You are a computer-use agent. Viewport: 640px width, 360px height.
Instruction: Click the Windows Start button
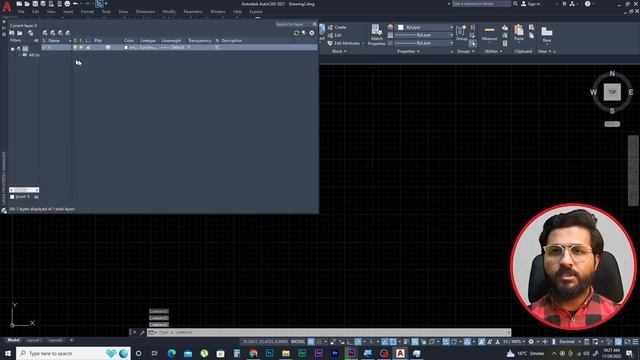click(x=8, y=353)
